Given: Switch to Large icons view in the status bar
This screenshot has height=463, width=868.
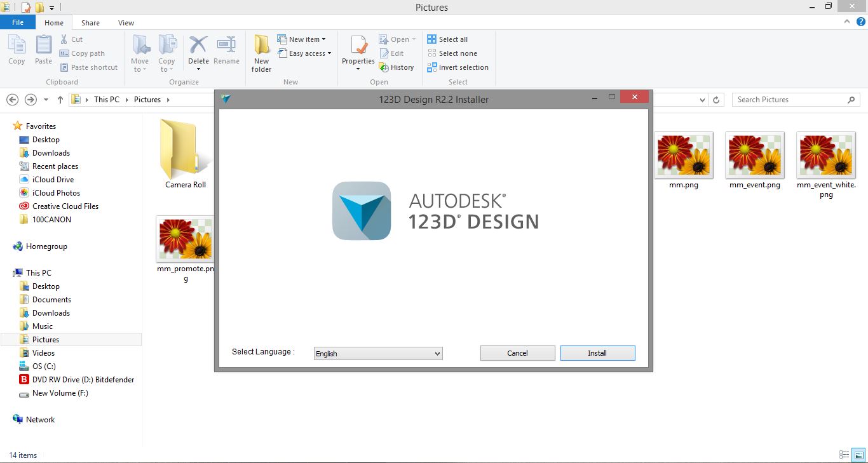Looking at the screenshot, I should pyautogui.click(x=858, y=455).
